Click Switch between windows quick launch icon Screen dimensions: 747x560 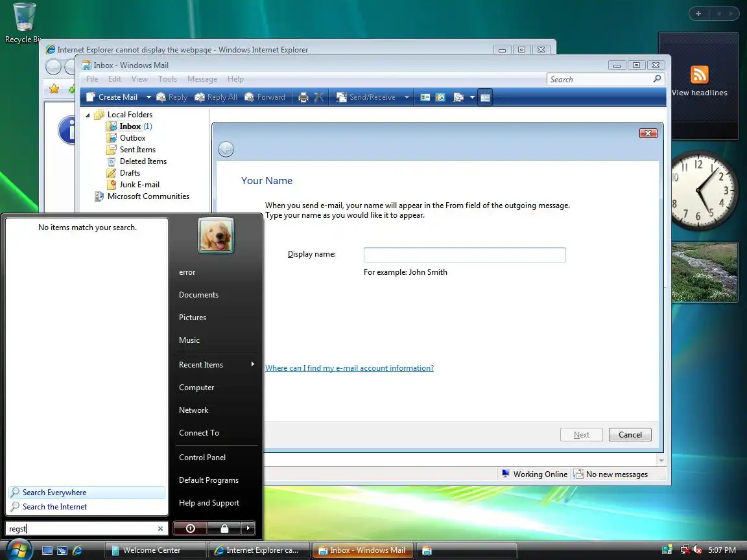coord(62,550)
